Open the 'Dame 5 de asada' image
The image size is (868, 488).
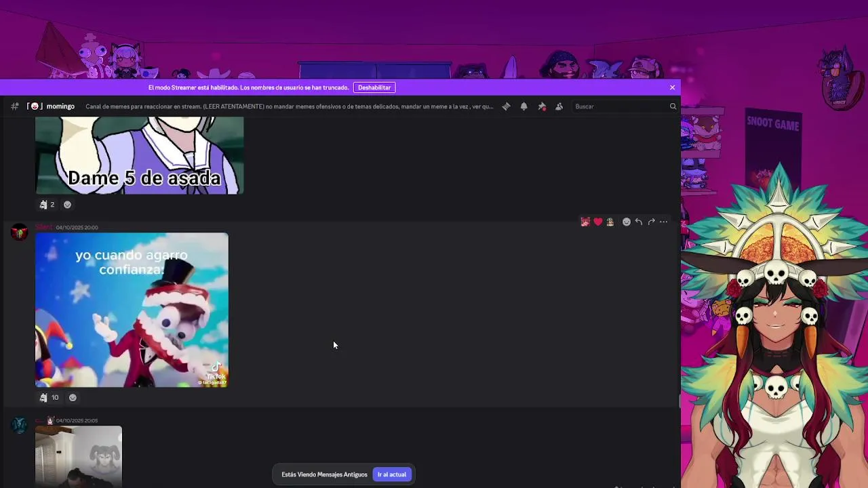[139, 155]
